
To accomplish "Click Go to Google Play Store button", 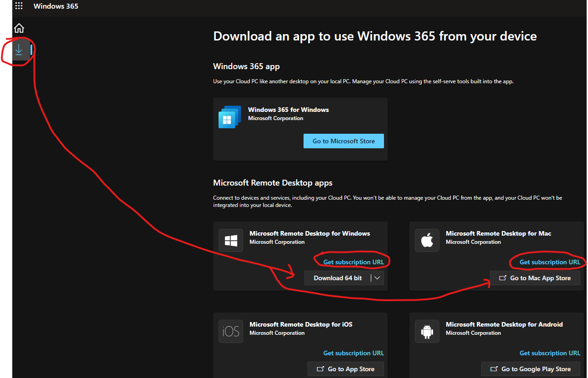I will (531, 369).
